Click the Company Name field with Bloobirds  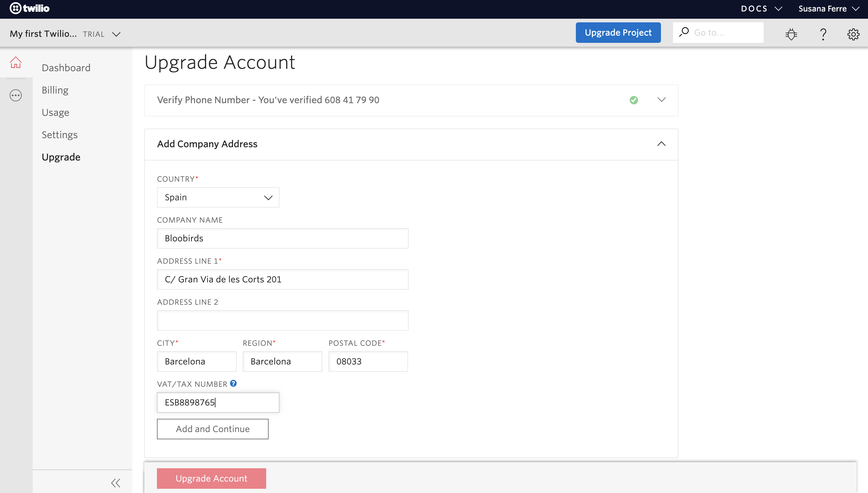coord(282,238)
